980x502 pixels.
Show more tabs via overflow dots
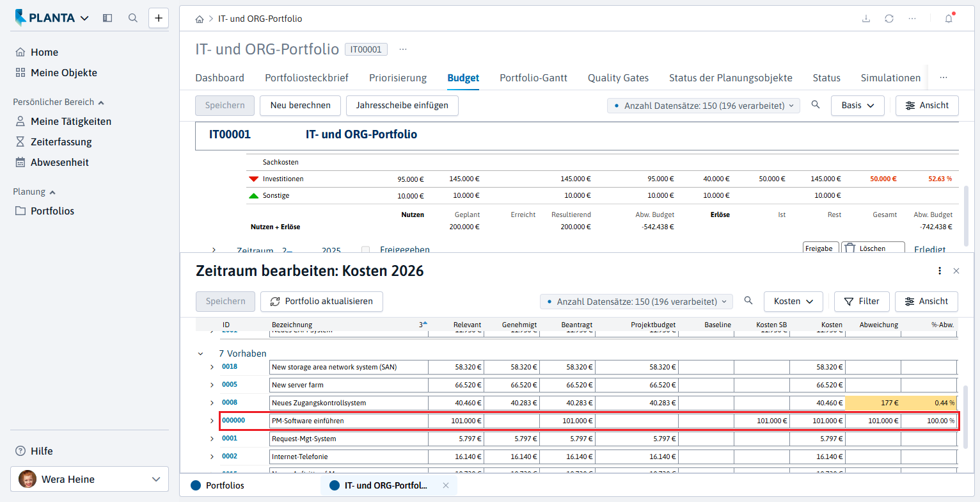944,77
